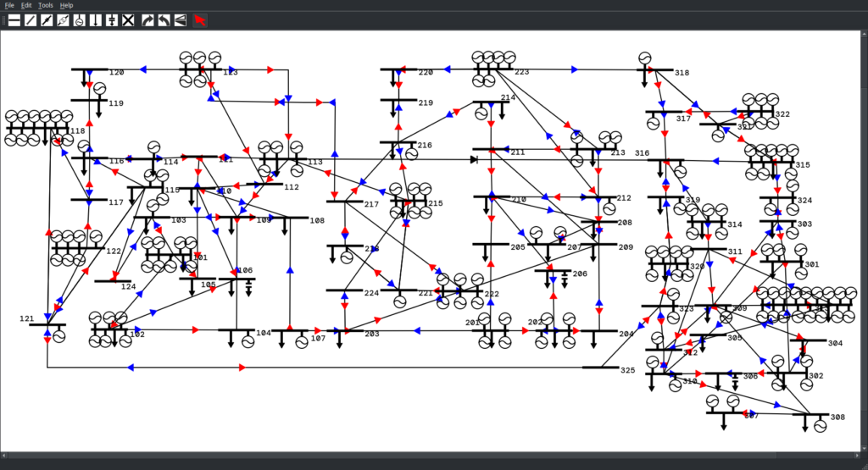Viewport: 868px width, 470px height.
Task: Click the horizontal scrollbar at the bottom
Action: click(431, 456)
